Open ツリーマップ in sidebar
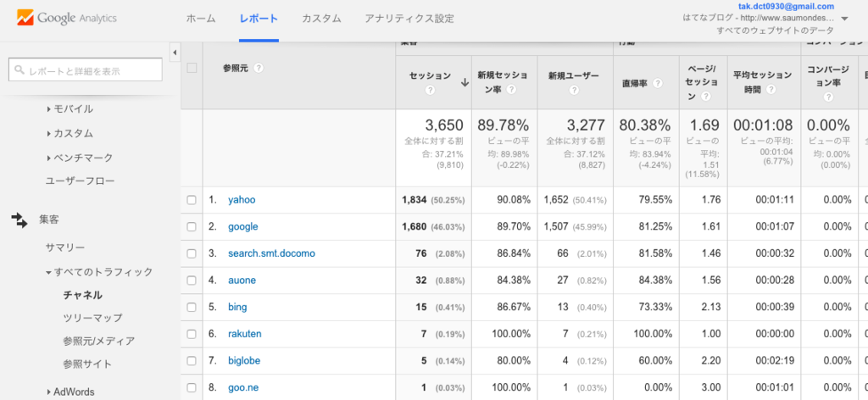Viewport: 868px width, 400px height. coord(93,318)
